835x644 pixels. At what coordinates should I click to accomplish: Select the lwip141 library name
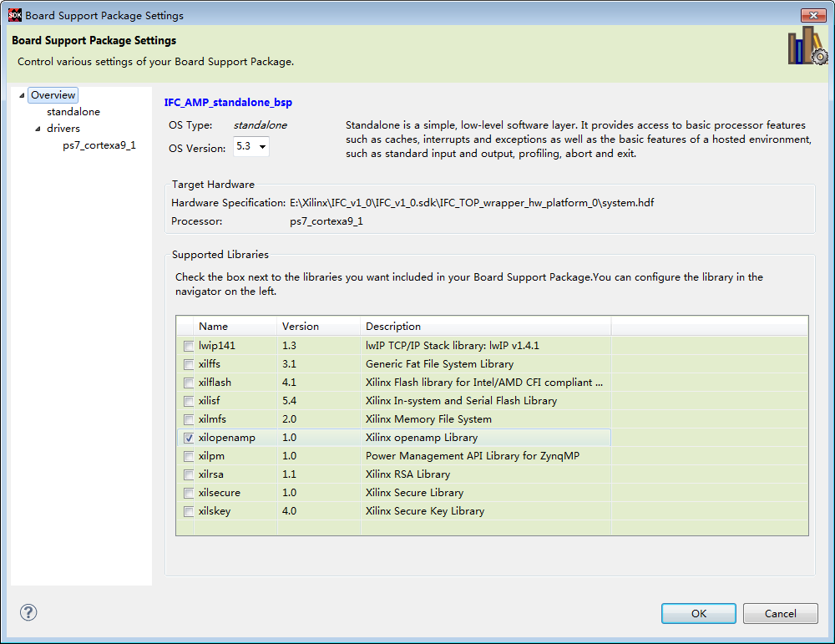point(217,346)
